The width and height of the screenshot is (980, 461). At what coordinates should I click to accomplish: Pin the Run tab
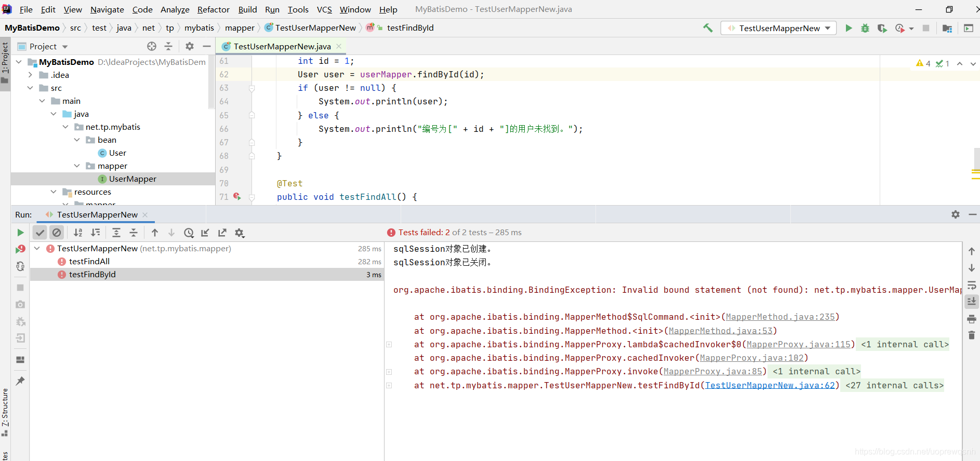coord(20,381)
